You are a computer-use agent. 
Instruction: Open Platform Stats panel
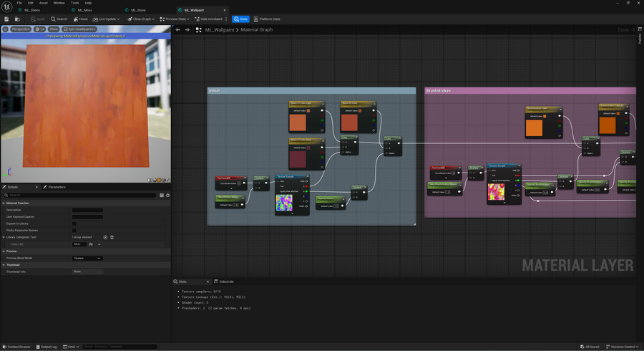[x=267, y=19]
